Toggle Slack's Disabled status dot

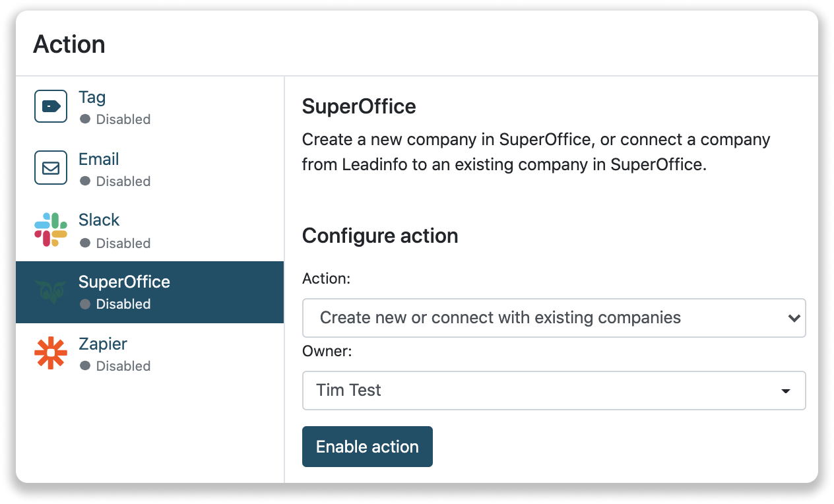pyautogui.click(x=86, y=243)
